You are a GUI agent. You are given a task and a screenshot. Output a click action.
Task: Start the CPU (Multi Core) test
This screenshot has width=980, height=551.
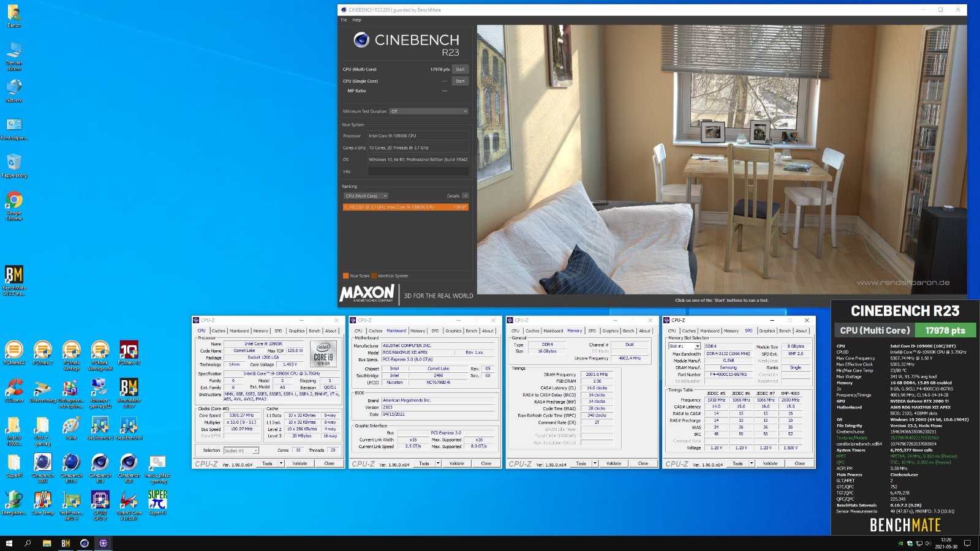coord(460,69)
